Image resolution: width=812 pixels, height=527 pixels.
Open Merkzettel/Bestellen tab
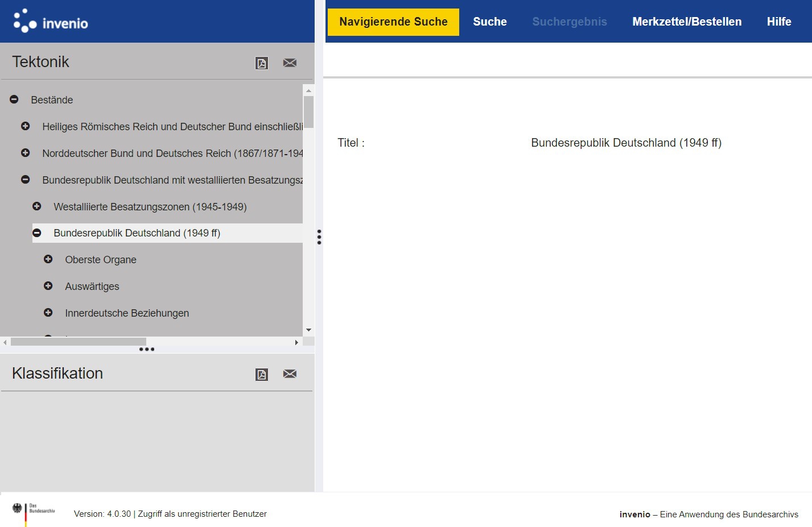click(x=687, y=22)
